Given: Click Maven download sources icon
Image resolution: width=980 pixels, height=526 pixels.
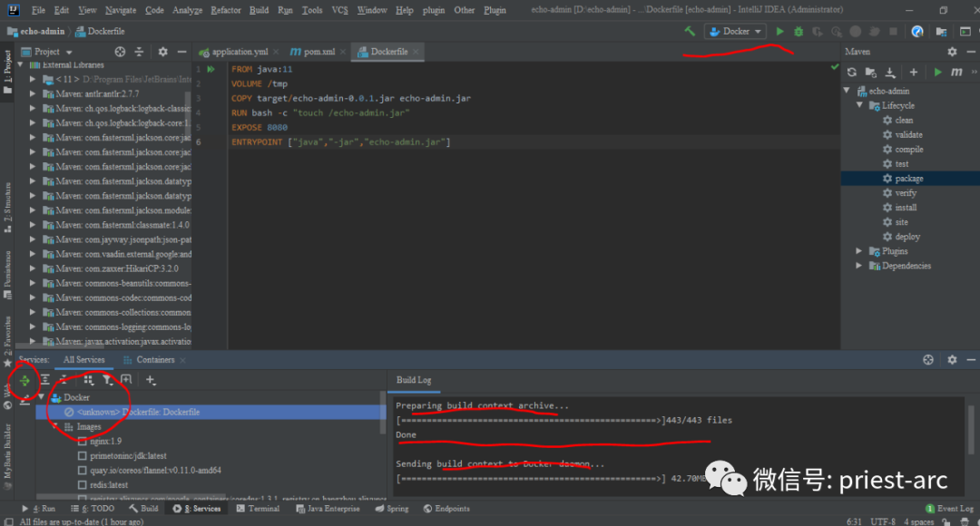Looking at the screenshot, I should (x=890, y=72).
